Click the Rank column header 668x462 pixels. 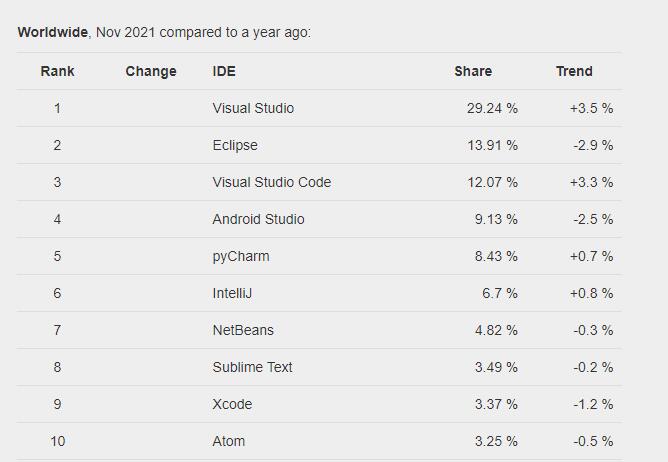tap(58, 71)
